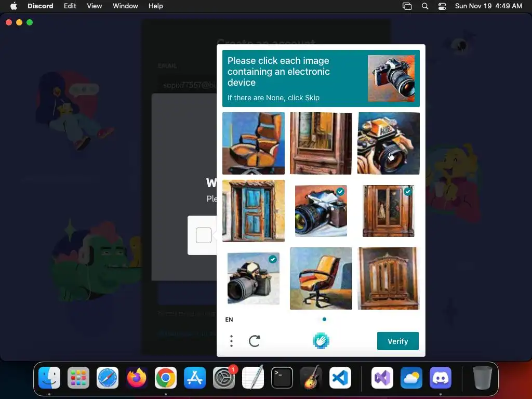Image resolution: width=532 pixels, height=399 pixels.
Task: Deselect the checked black camera image in bottom row
Action: 254,278
